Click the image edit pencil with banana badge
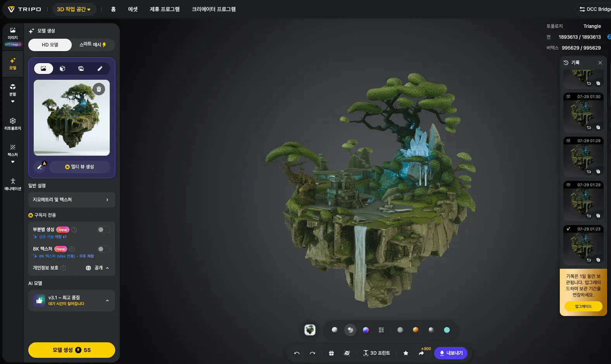The image size is (611, 364). (x=40, y=166)
